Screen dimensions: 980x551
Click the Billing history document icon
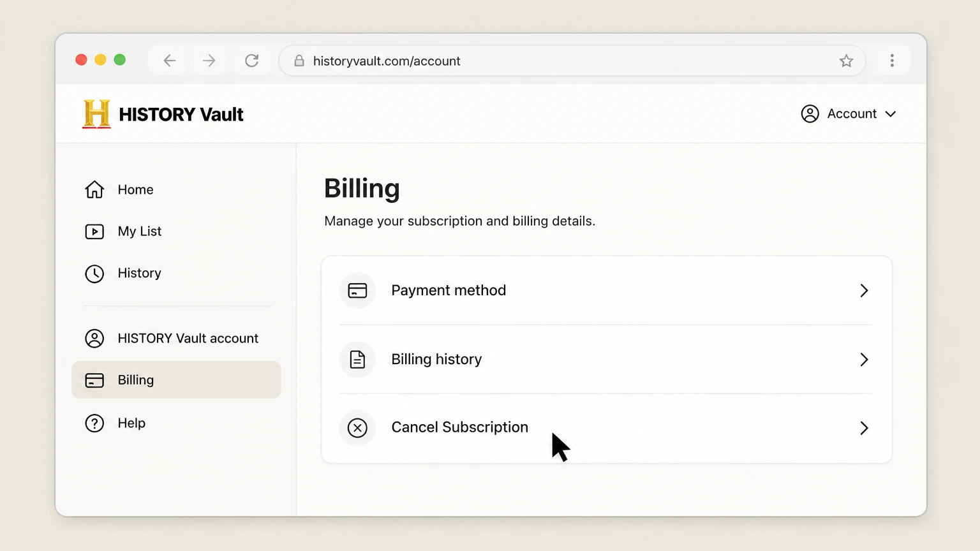(357, 360)
